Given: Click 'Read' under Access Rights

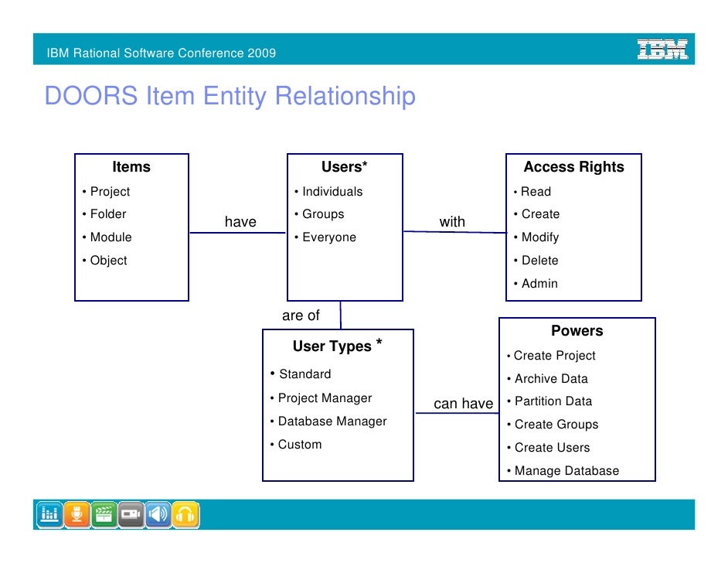Looking at the screenshot, I should (x=536, y=191).
